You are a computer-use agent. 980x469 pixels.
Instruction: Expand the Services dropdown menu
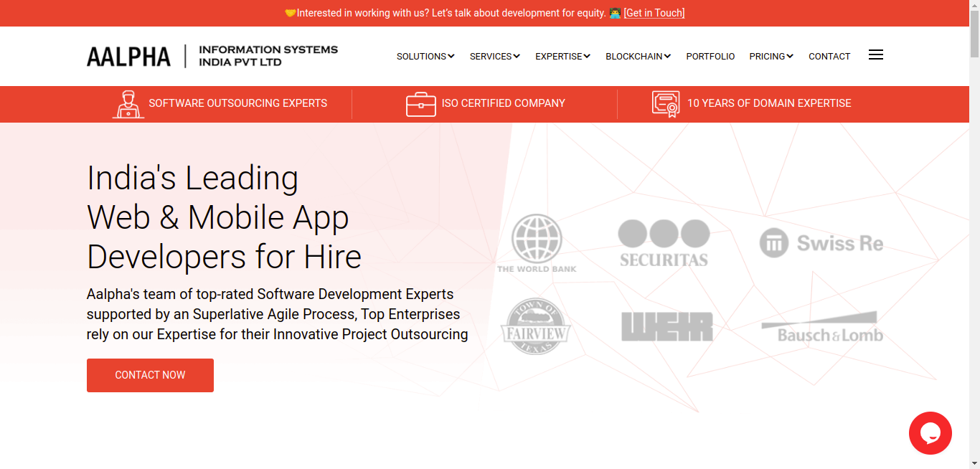coord(494,57)
